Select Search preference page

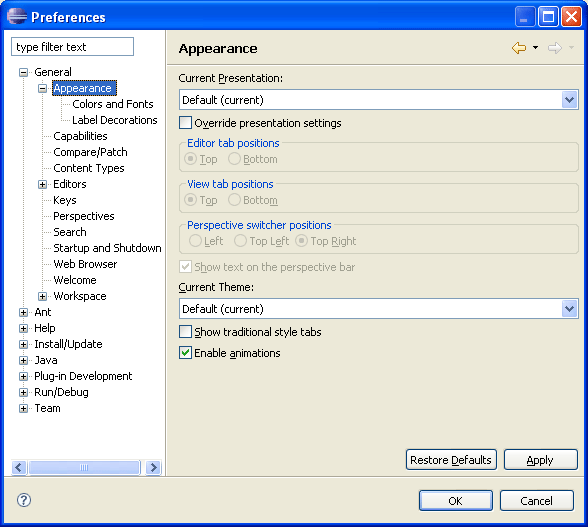click(70, 232)
